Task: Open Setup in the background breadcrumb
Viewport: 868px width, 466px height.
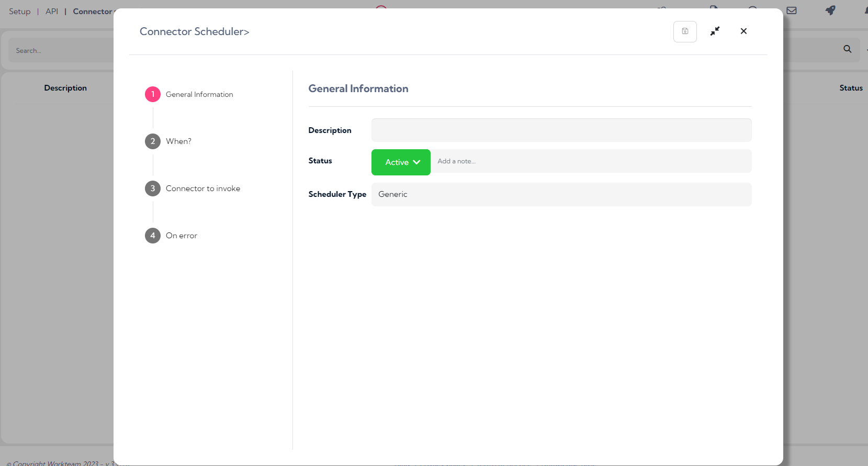Action: coord(20,12)
